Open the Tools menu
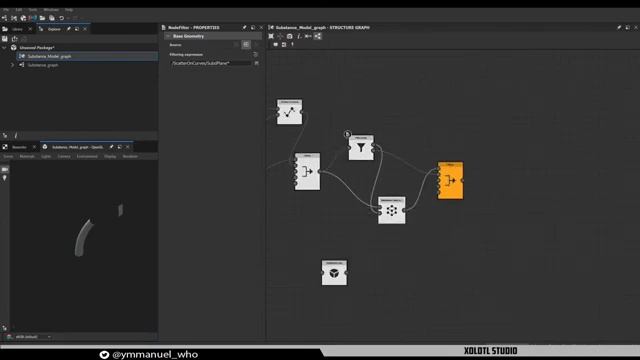 tap(33, 9)
